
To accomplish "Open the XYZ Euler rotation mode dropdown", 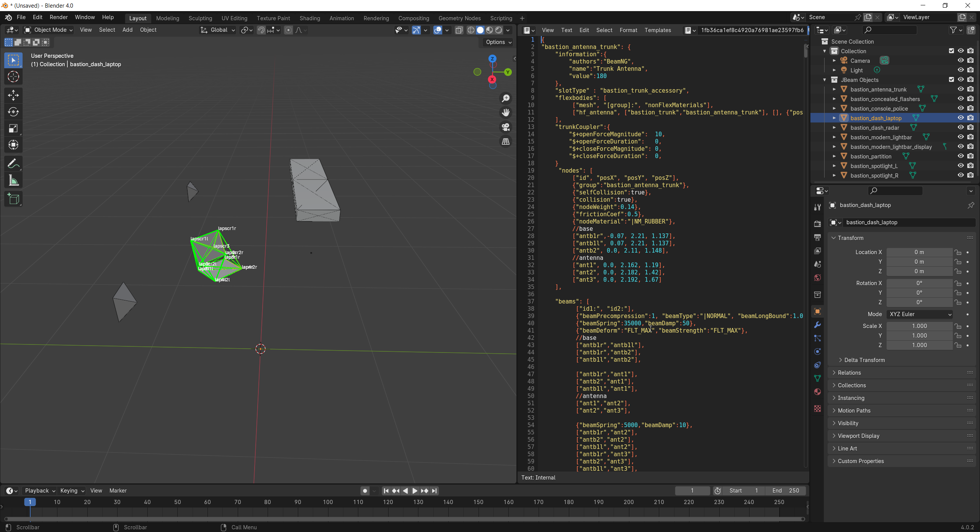I will (x=920, y=314).
